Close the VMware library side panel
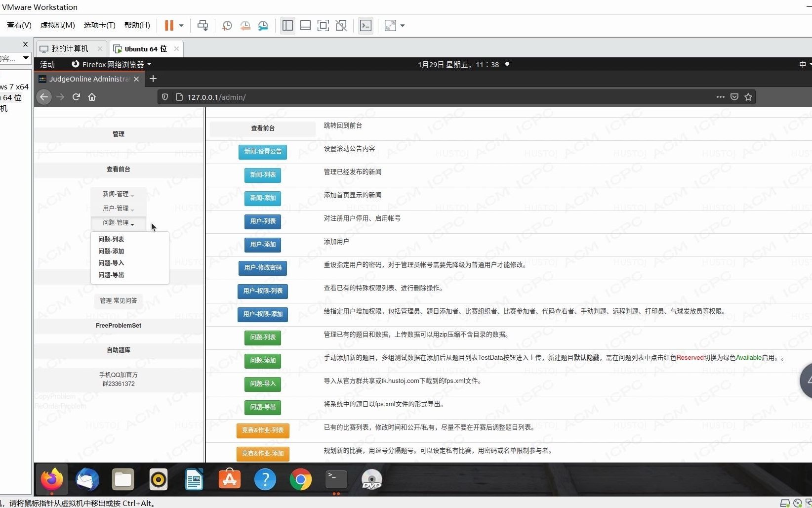812x508 pixels. tap(25, 44)
